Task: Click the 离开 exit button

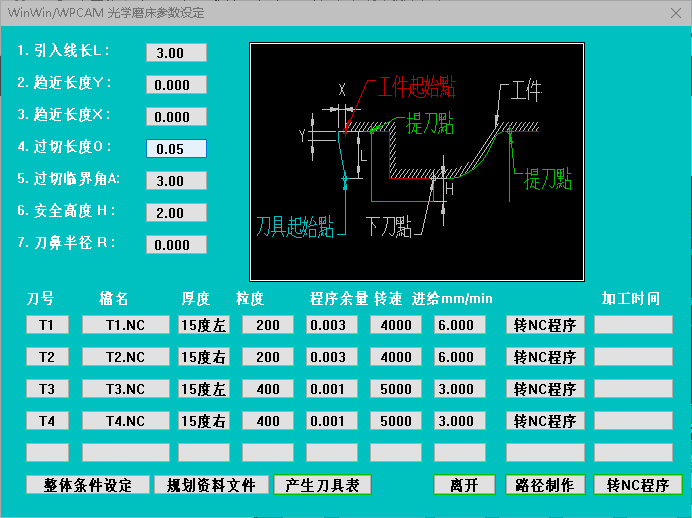Action: click(x=465, y=485)
